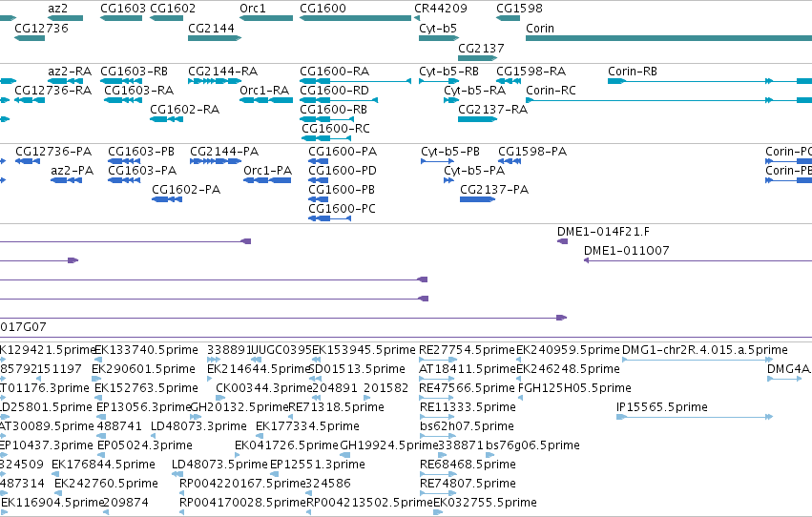The height and width of the screenshot is (517, 812).
Task: Click the long Corin gene bar
Action: 669,38
